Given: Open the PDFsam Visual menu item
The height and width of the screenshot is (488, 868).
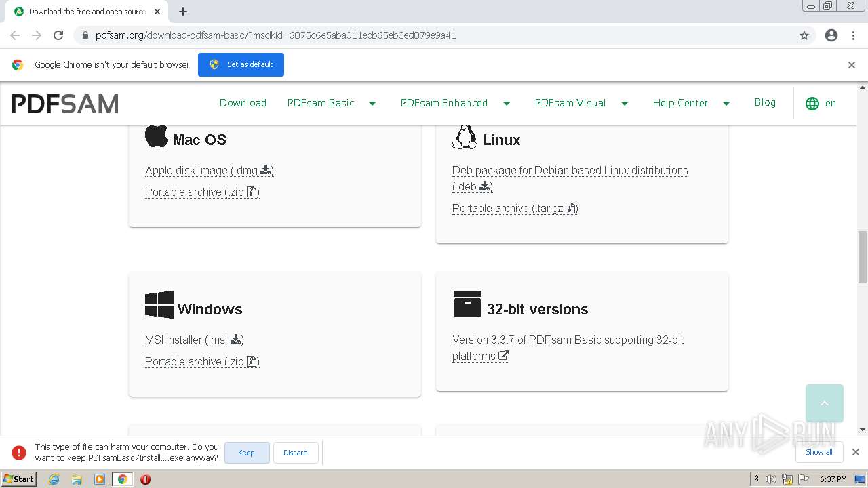Looking at the screenshot, I should tap(570, 103).
